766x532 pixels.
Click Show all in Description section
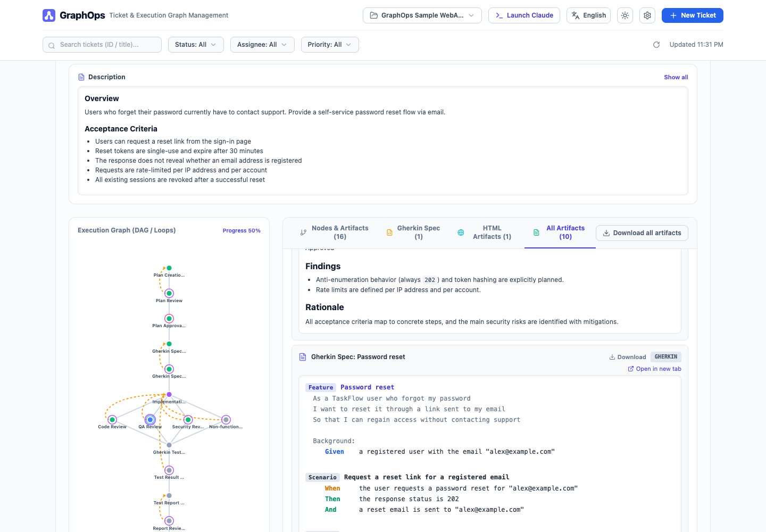(676, 77)
